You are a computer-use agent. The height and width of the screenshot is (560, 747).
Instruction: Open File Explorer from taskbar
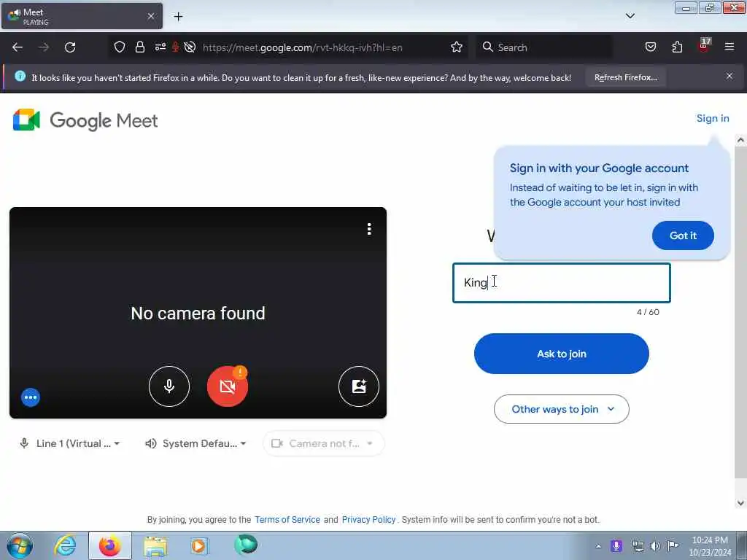(155, 545)
